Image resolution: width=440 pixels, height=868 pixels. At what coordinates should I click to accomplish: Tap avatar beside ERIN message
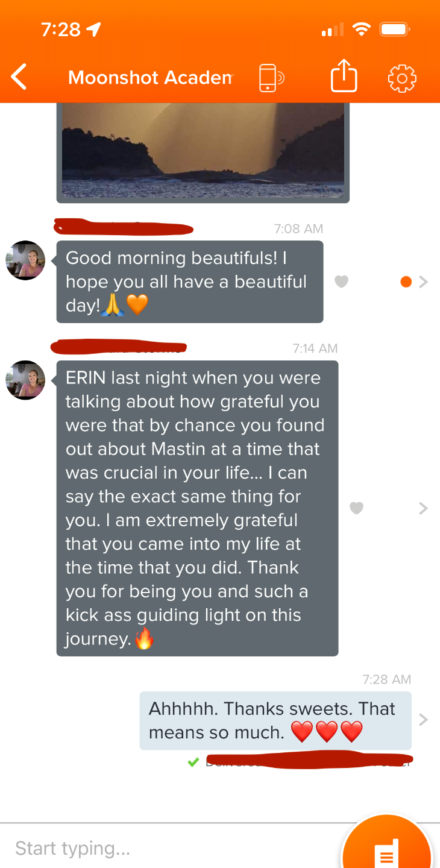(25, 380)
